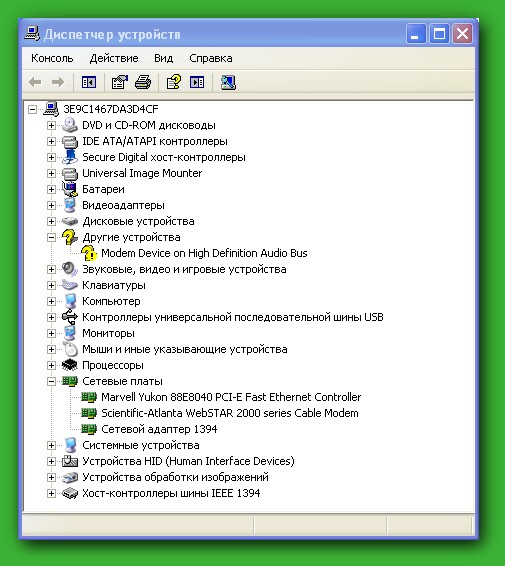Open the Действие menu
The height and width of the screenshot is (566, 505).
pyautogui.click(x=114, y=58)
